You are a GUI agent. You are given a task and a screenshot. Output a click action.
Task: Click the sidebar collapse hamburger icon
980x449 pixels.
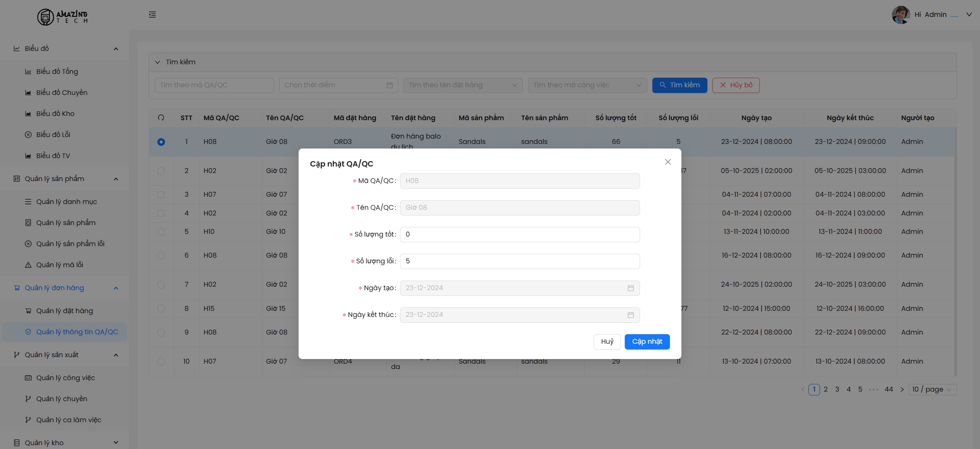(x=152, y=15)
